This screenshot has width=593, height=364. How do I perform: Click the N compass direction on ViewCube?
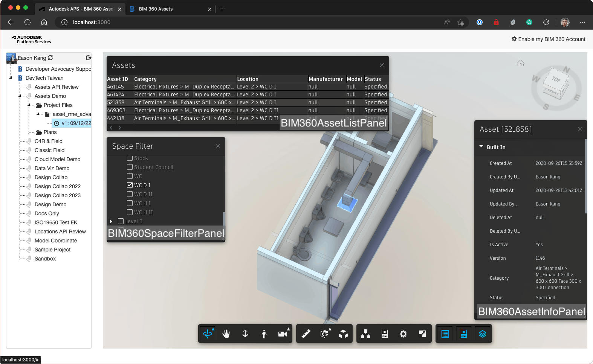[567, 70]
